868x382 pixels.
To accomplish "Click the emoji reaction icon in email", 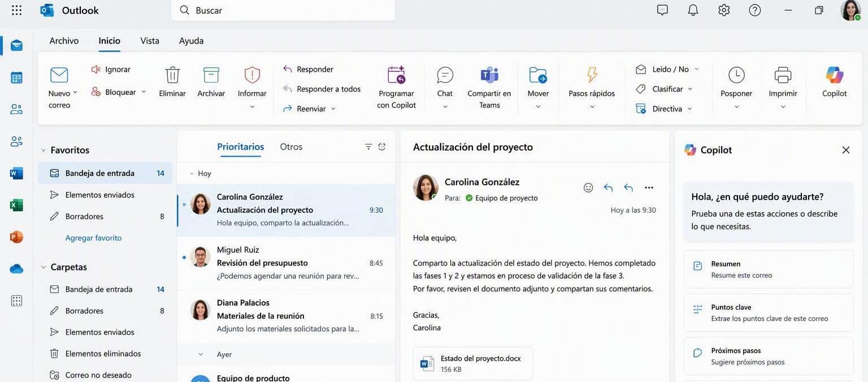I will tap(588, 188).
